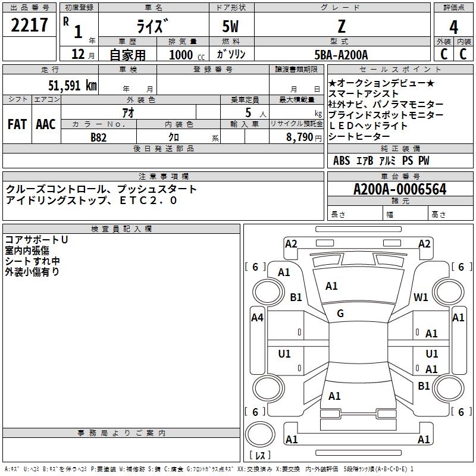Screen dimensions: 476x476
Task: Click the シートヒーター line
Action: (x=359, y=136)
